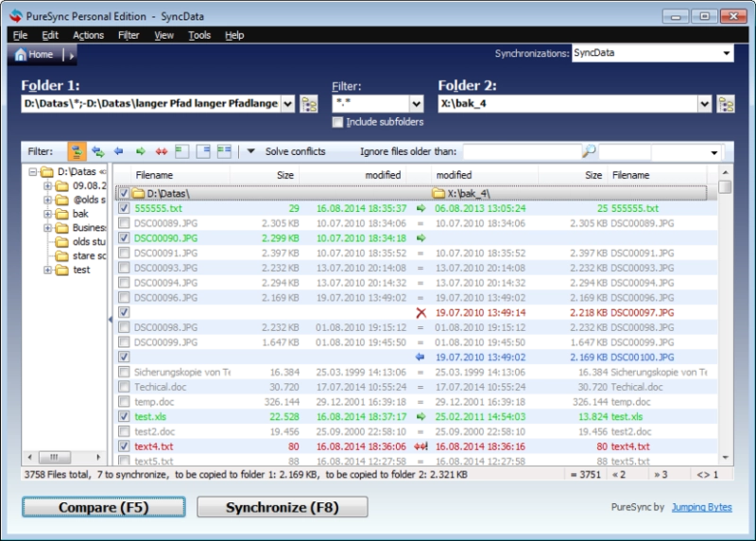The width and height of the screenshot is (756, 541).
Task: Open the File menu
Action: [x=20, y=35]
